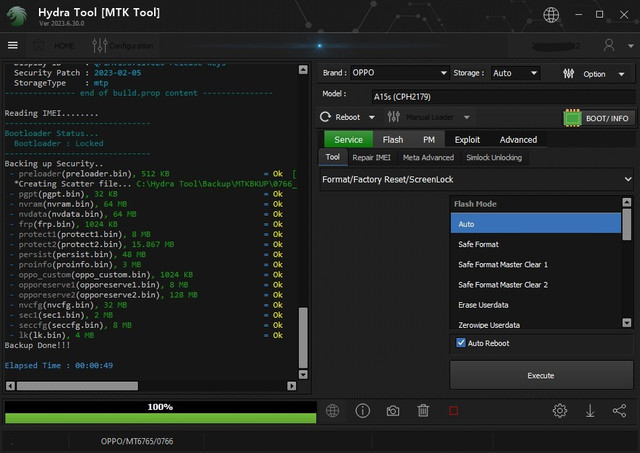This screenshot has height=453, width=640.
Task: Click the green chip icon
Action: click(572, 118)
